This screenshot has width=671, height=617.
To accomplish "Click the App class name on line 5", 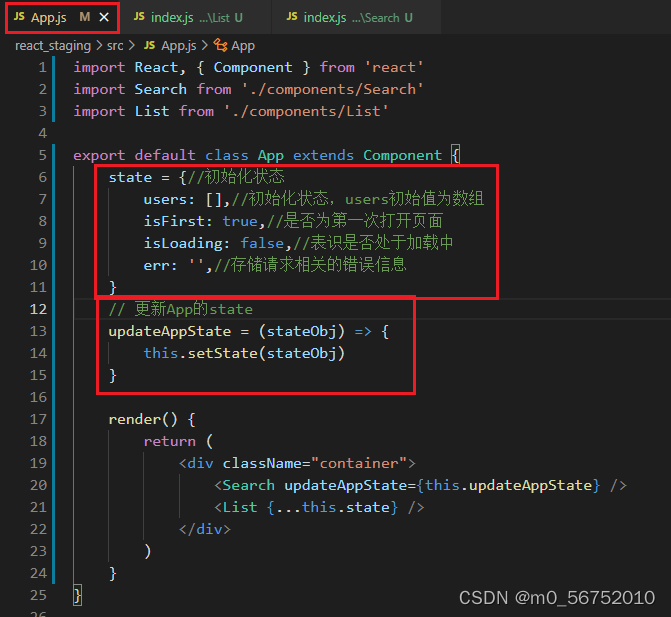I will tap(270, 155).
